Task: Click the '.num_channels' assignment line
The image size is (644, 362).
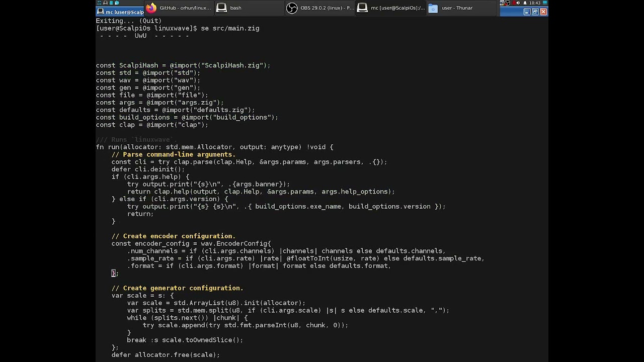Action: coord(286,251)
